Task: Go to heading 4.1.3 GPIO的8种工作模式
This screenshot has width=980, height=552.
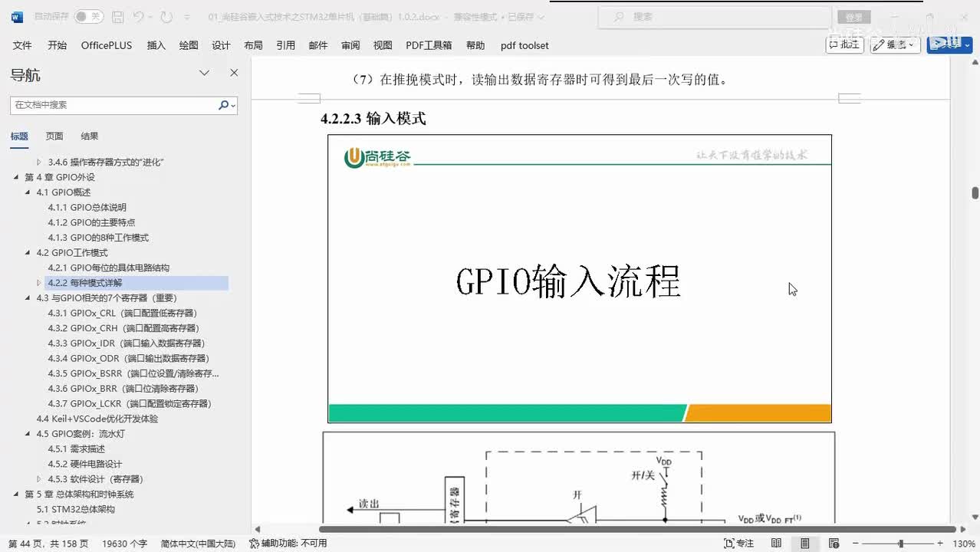Action: (x=98, y=238)
